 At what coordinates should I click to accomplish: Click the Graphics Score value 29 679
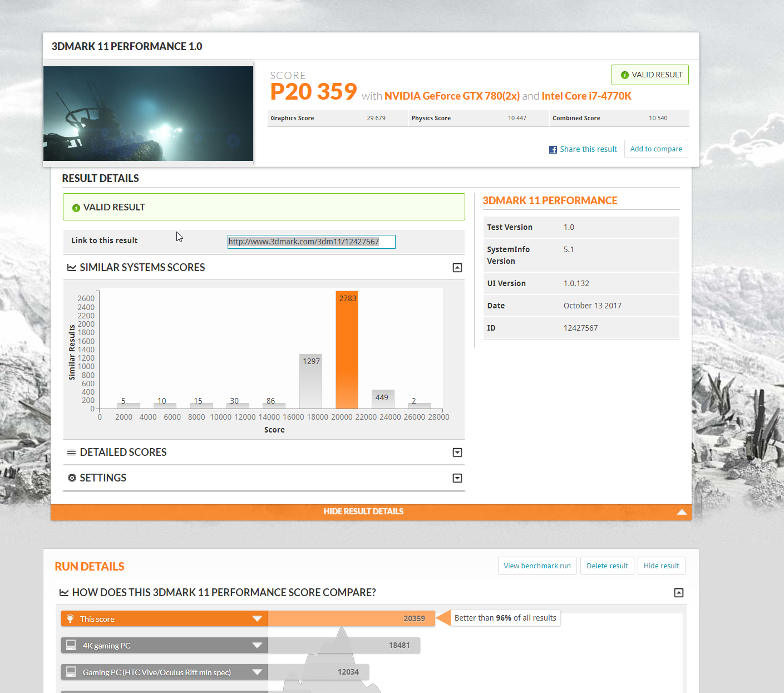coord(376,118)
